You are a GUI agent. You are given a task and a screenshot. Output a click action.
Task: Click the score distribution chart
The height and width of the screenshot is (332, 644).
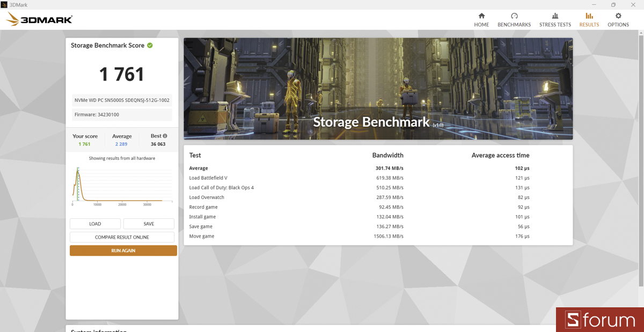coord(122,185)
